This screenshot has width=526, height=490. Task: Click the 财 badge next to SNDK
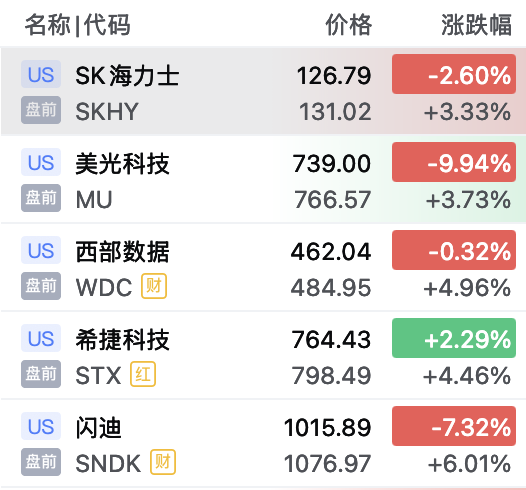pos(163,462)
